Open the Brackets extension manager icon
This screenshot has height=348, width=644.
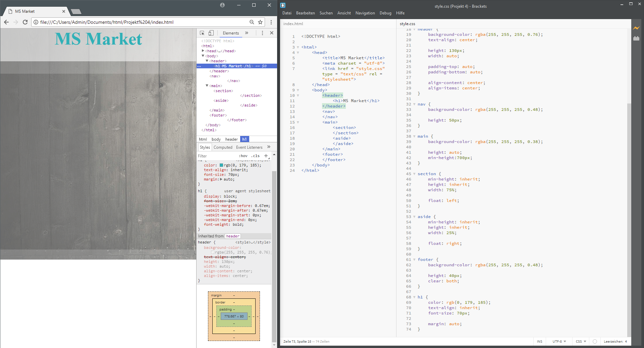click(637, 39)
